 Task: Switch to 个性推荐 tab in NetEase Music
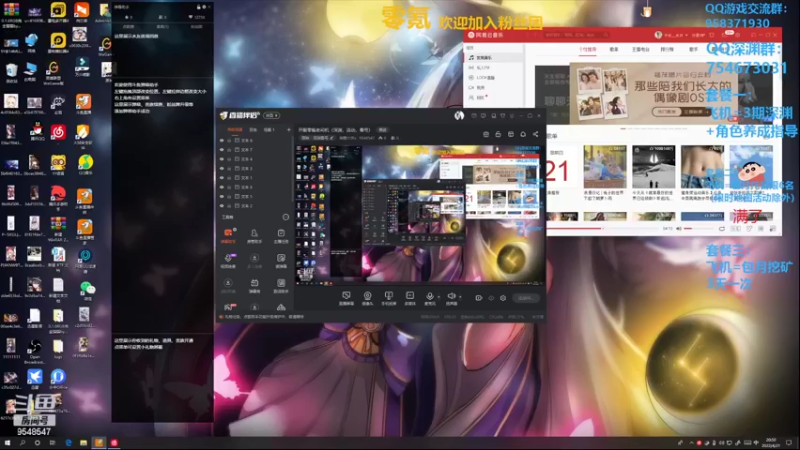tap(588, 49)
